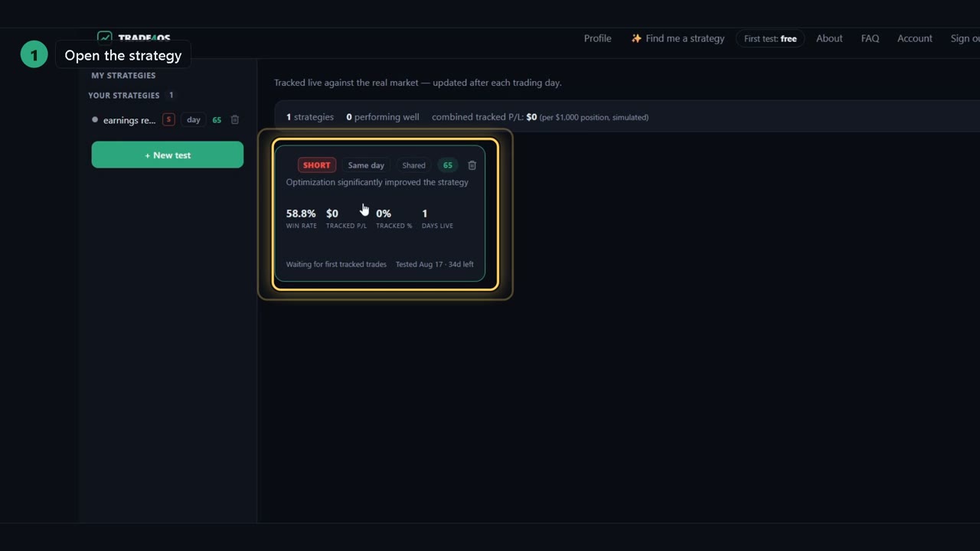Click the green 65 score badge on the card

[x=448, y=165]
